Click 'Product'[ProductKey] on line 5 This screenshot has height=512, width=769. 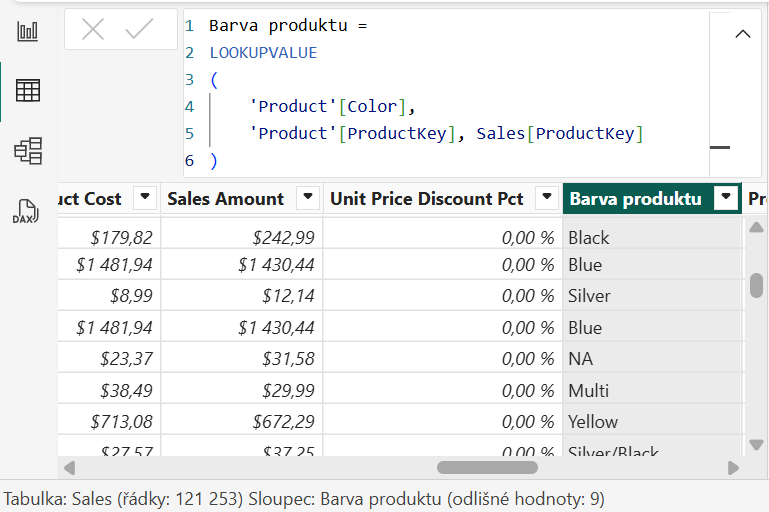tap(353, 133)
